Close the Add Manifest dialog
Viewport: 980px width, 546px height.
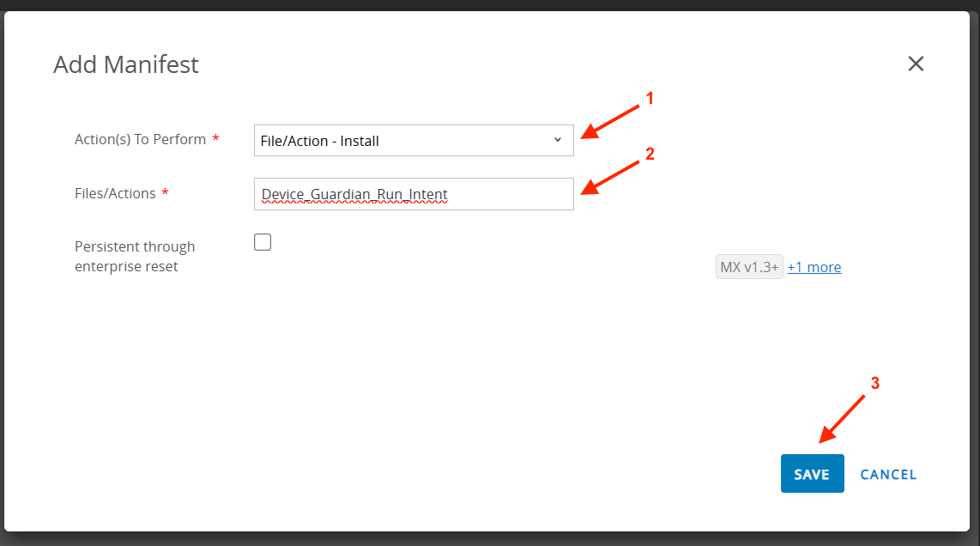(916, 64)
